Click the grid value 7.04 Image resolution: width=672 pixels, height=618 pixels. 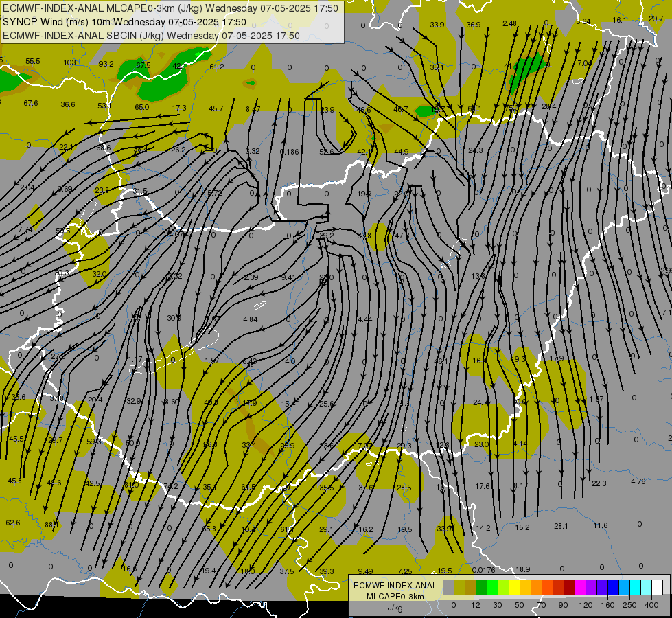(585, 63)
